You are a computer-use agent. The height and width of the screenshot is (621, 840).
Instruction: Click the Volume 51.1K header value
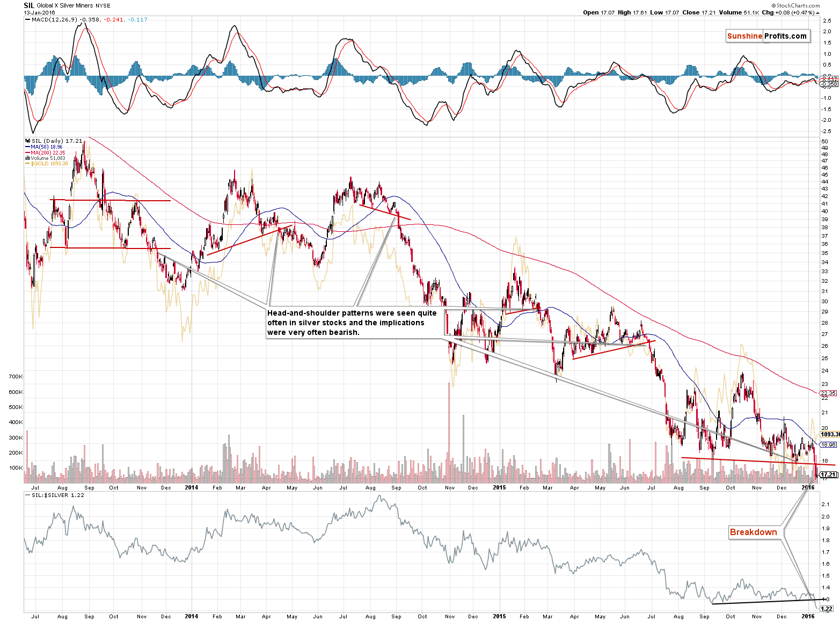coord(739,12)
